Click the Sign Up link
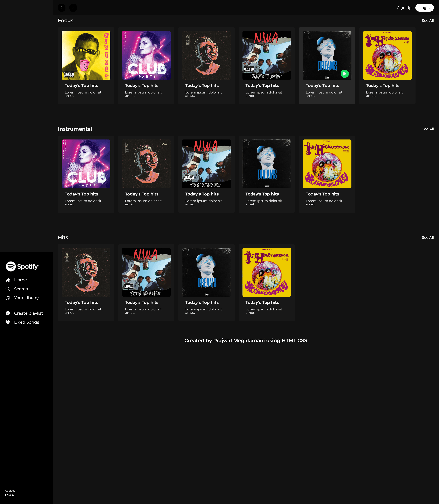Image resolution: width=439 pixels, height=504 pixels. 404,8
